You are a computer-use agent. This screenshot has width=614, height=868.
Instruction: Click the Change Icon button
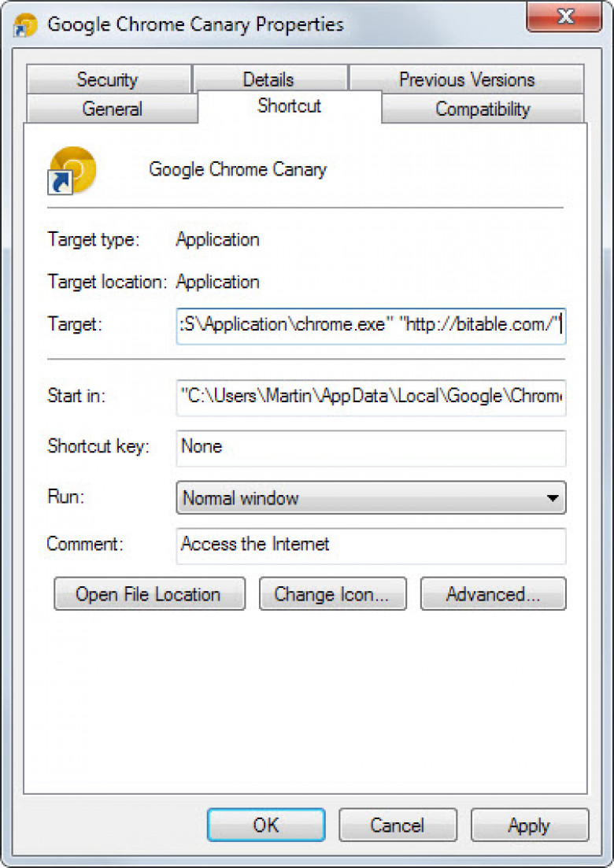tap(333, 594)
